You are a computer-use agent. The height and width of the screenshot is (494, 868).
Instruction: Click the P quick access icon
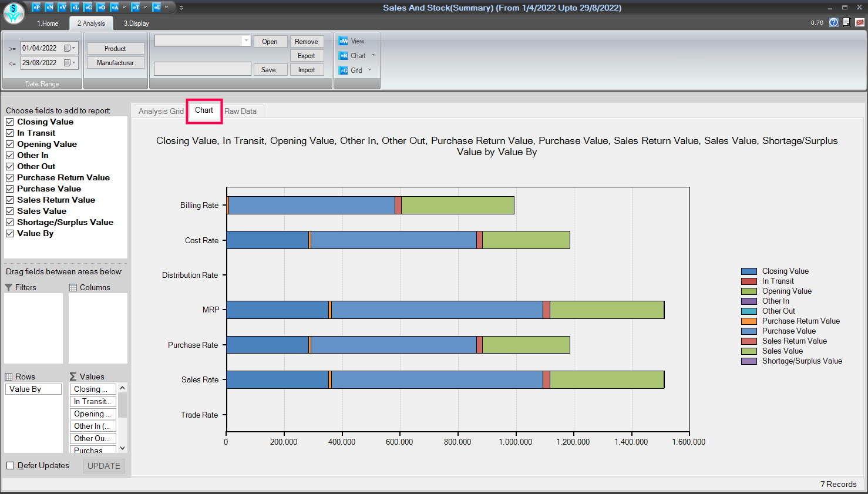point(36,7)
